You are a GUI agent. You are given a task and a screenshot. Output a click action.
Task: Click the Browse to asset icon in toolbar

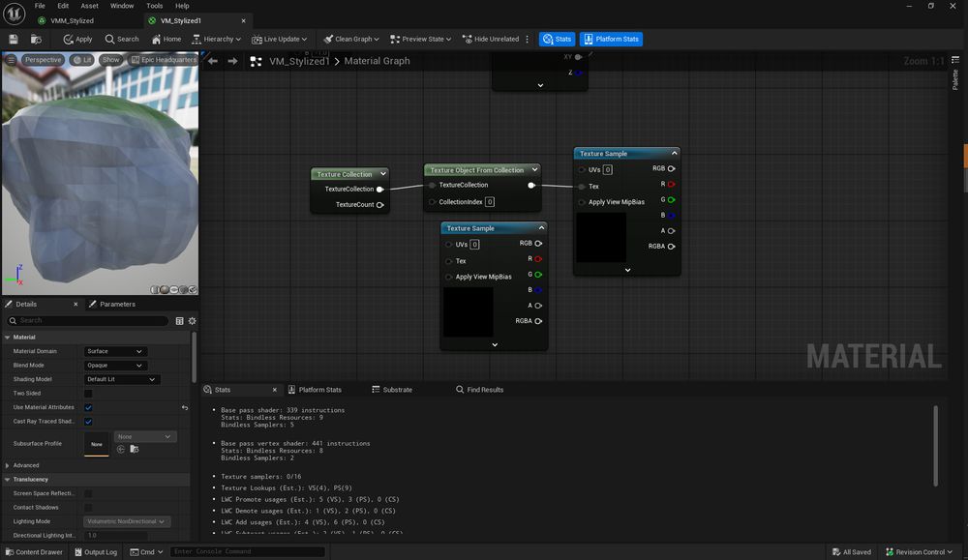(x=36, y=39)
